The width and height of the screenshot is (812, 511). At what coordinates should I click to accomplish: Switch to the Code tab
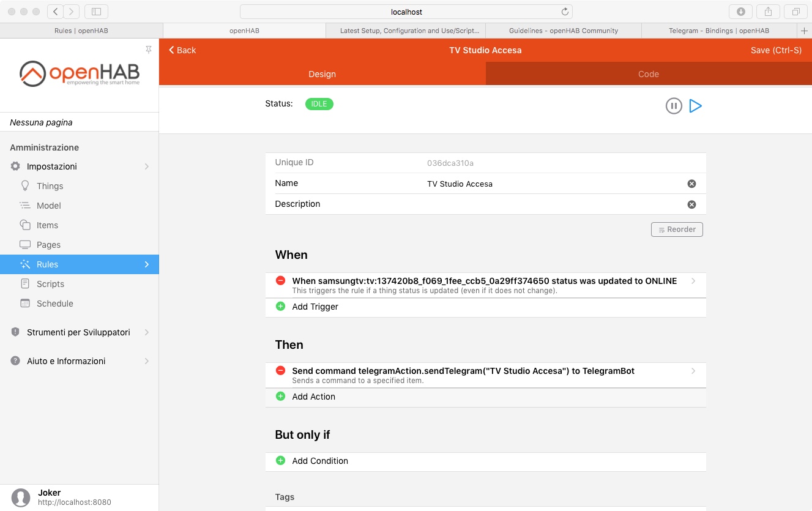[649, 74]
